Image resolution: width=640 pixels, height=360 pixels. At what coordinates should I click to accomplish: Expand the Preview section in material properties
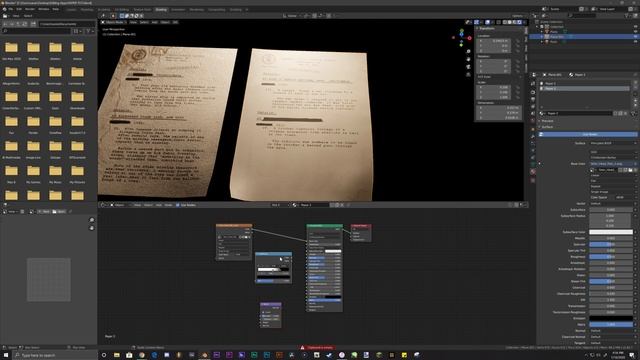(x=546, y=121)
